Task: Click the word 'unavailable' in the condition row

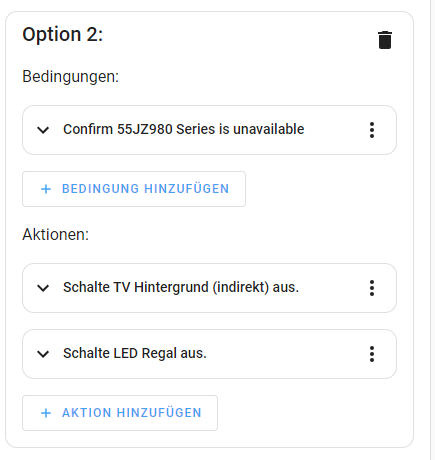Action: click(x=269, y=129)
